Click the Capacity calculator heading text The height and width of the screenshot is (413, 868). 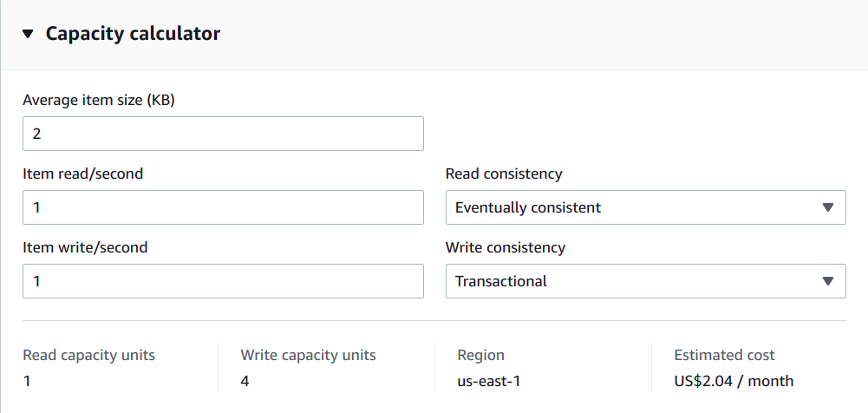(133, 34)
